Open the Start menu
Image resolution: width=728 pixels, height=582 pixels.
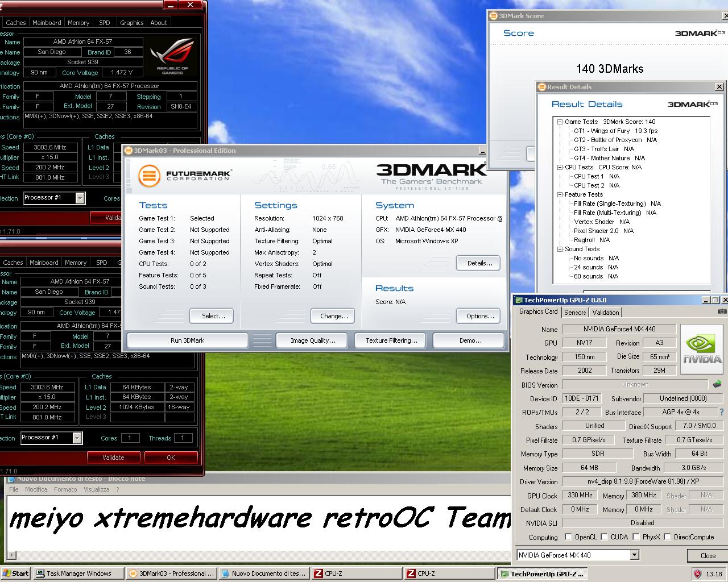click(15, 573)
